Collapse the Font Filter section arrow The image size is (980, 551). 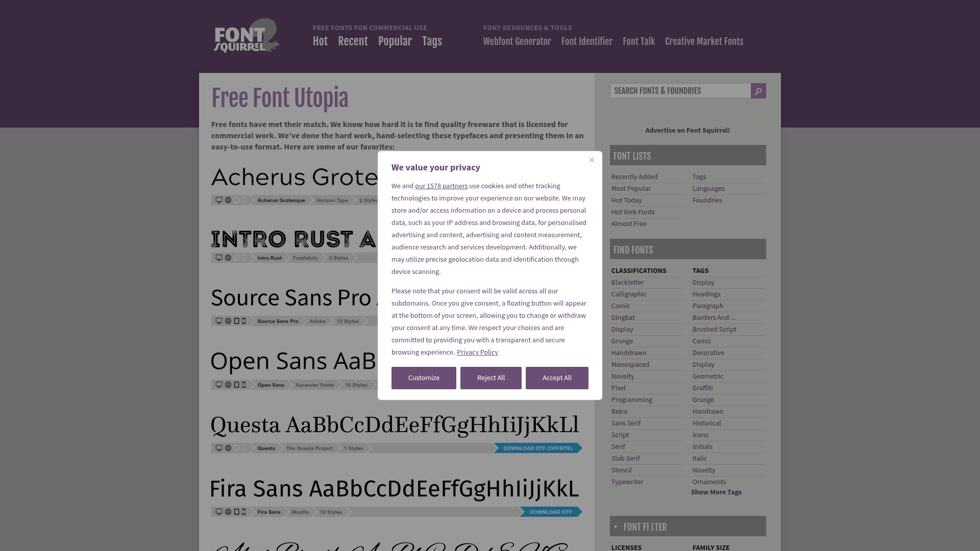(616, 527)
